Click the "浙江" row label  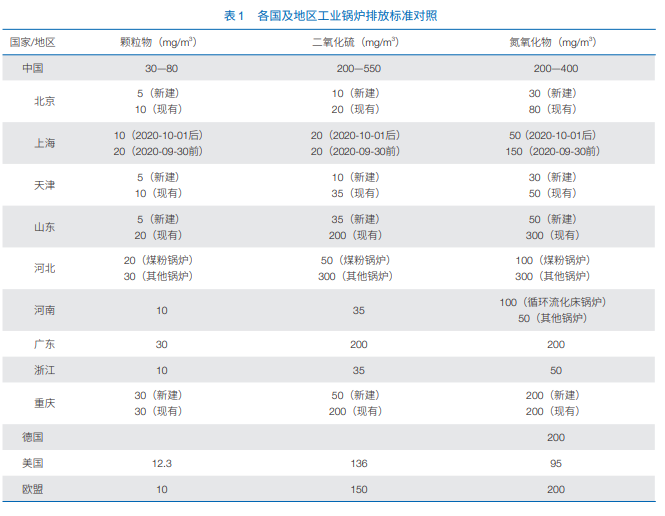click(44, 370)
